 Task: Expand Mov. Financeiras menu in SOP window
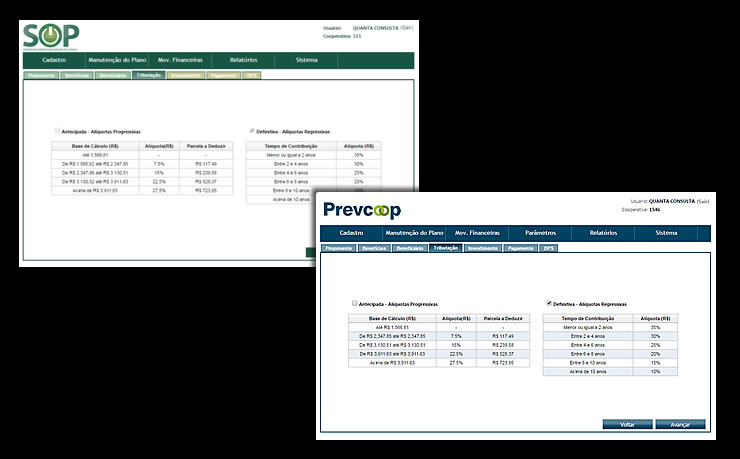(x=180, y=60)
